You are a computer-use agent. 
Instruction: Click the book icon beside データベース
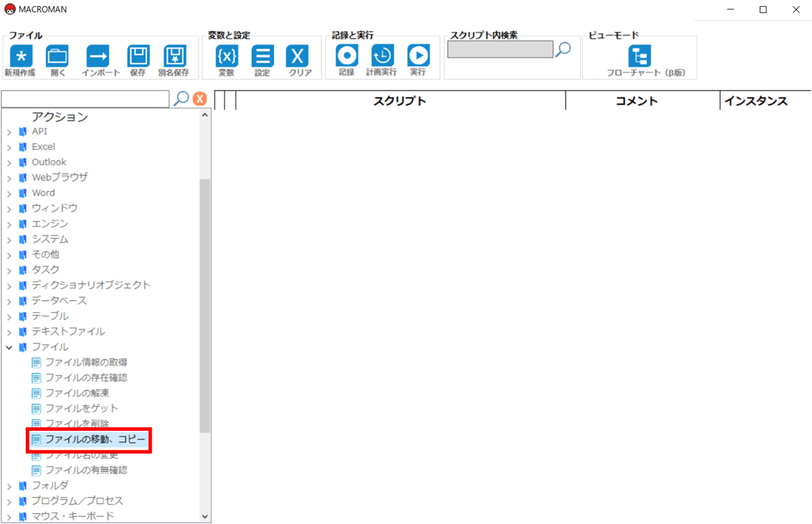coord(23,301)
